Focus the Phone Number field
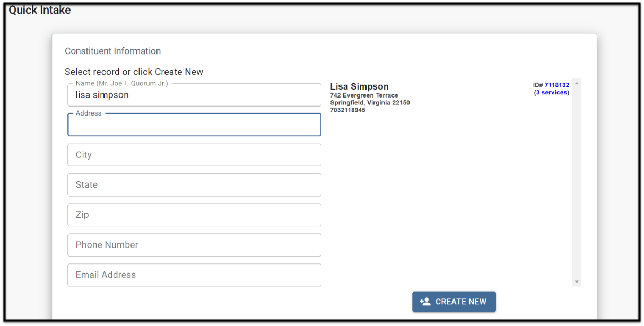Viewport: 644px width, 326px height. click(x=194, y=245)
